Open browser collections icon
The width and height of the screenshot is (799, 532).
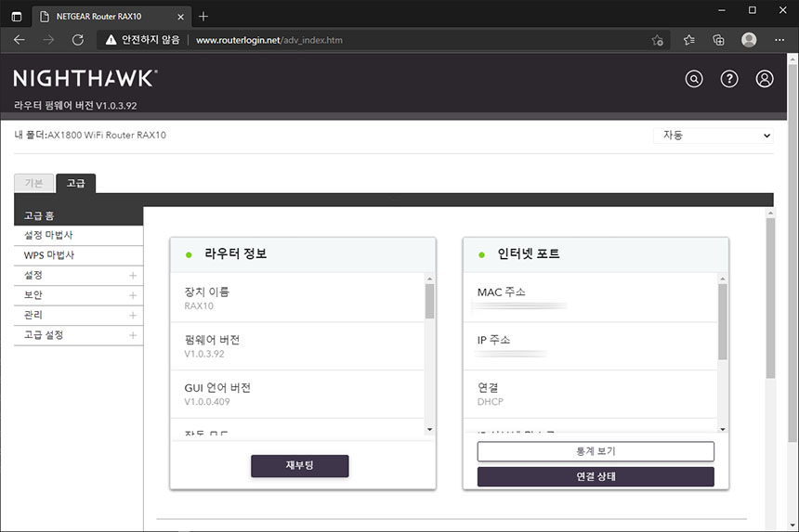(x=718, y=40)
